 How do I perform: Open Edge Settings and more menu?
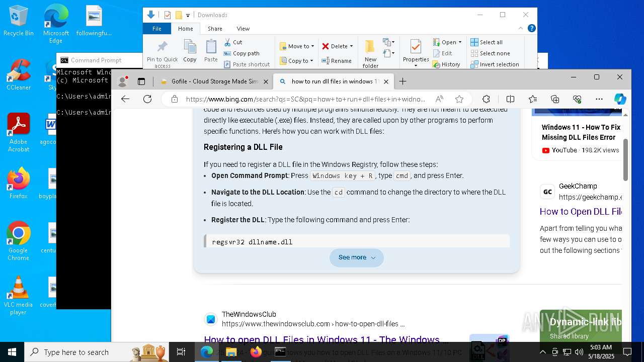(x=599, y=99)
